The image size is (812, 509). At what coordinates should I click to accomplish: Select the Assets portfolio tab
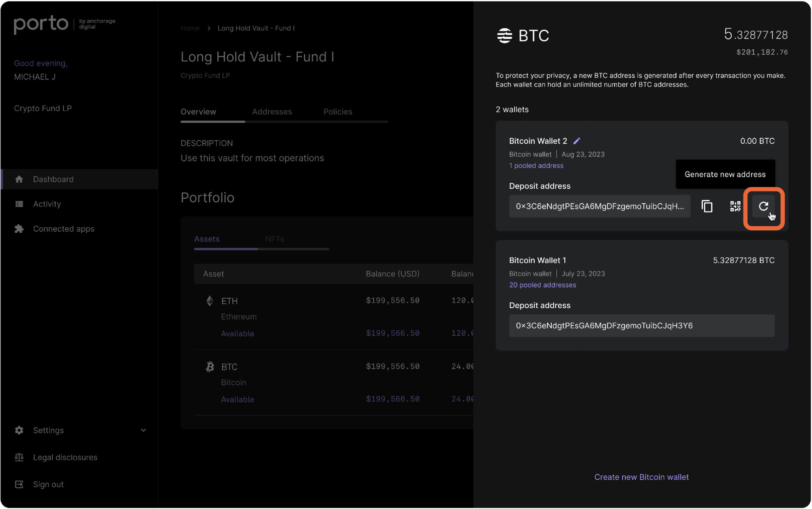tap(207, 239)
